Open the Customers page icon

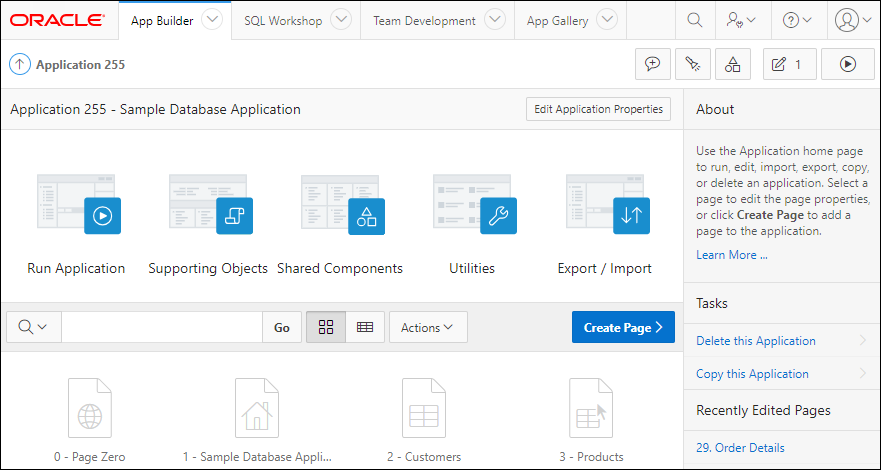424,408
